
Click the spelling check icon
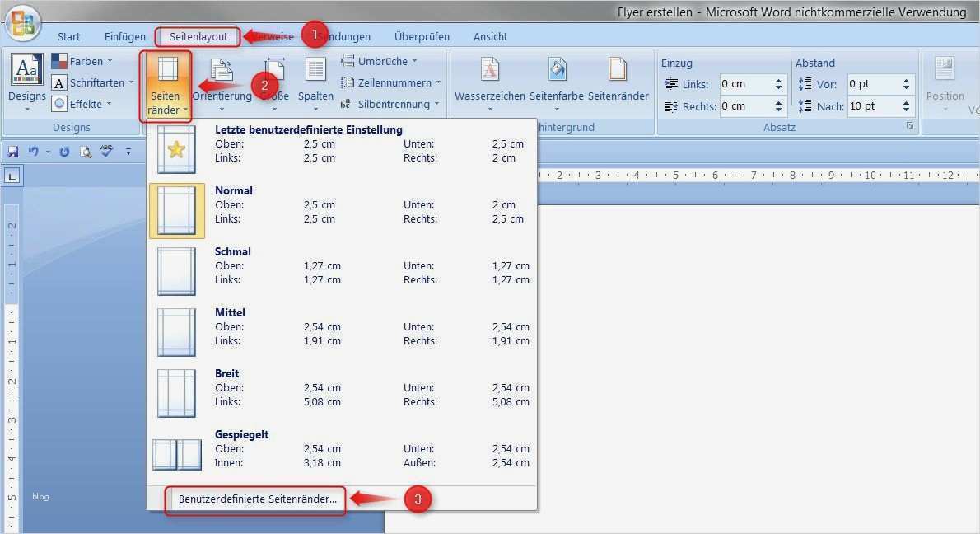click(107, 151)
